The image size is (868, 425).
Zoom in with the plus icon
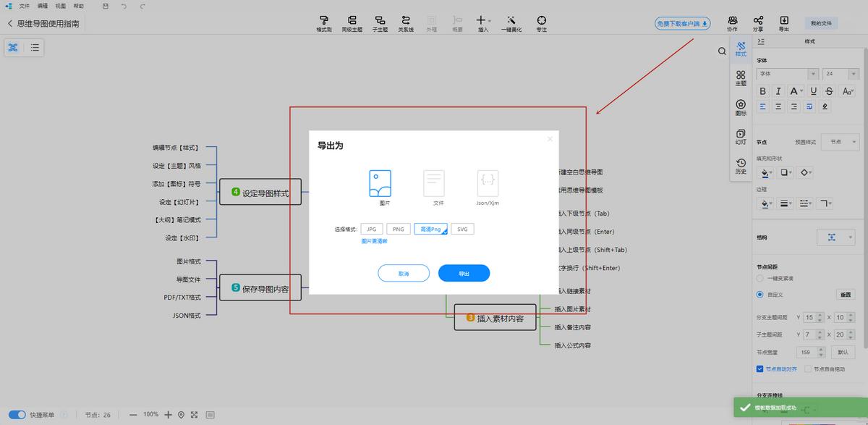coord(169,415)
